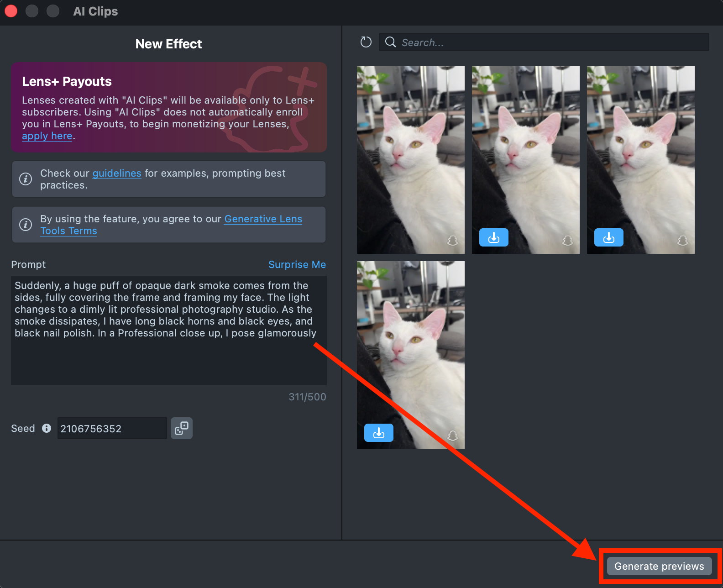Click inside the Prompt text area
Image resolution: width=723 pixels, height=588 pixels.
point(169,331)
